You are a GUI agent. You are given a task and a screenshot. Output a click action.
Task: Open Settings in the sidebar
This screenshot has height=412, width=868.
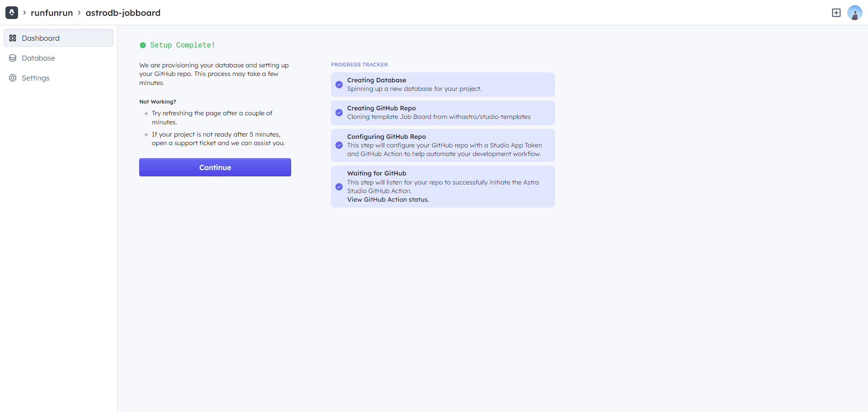click(x=59, y=78)
